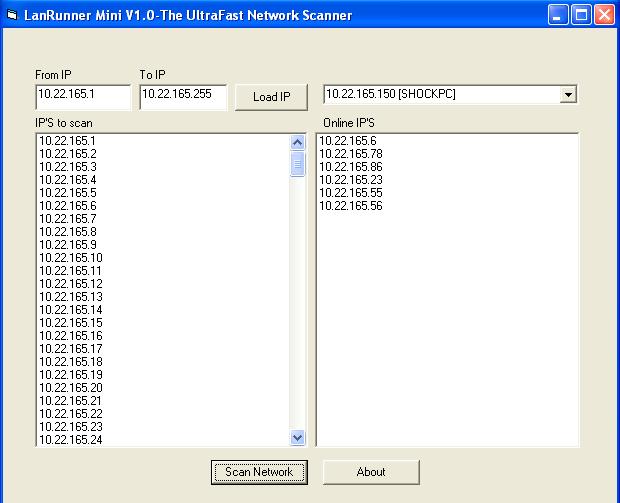Click the scrollbar thumb in IP list

pos(297,164)
